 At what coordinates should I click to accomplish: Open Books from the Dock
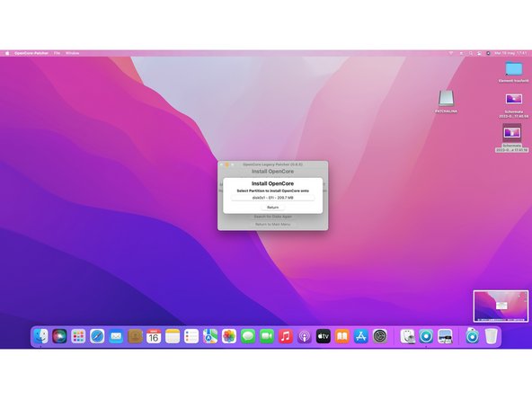pyautogui.click(x=342, y=337)
